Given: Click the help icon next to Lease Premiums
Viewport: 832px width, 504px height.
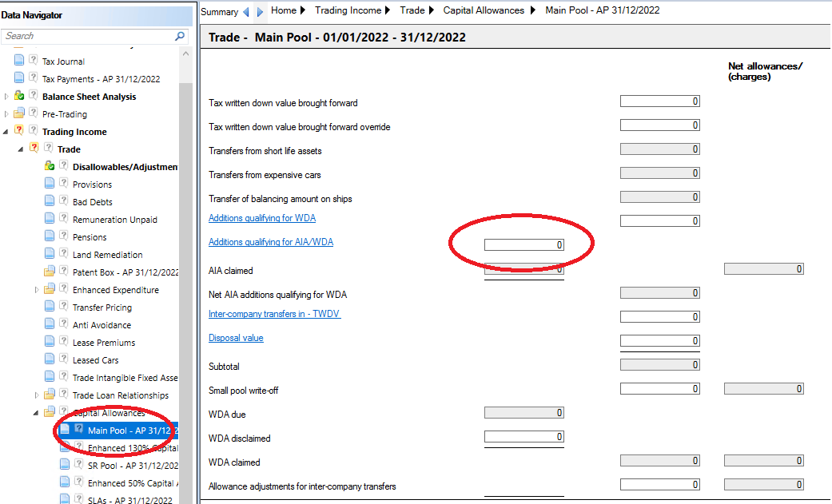Looking at the screenshot, I should point(63,341).
